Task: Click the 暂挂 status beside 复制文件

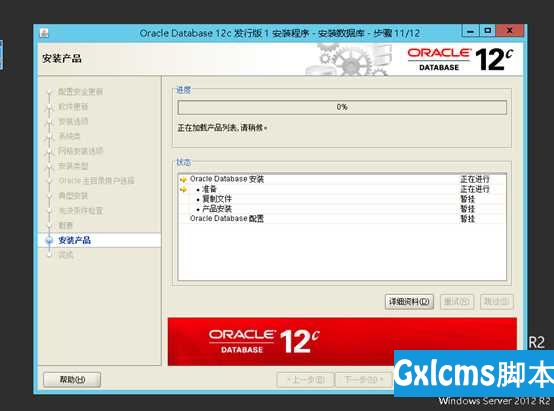Action: (x=467, y=199)
